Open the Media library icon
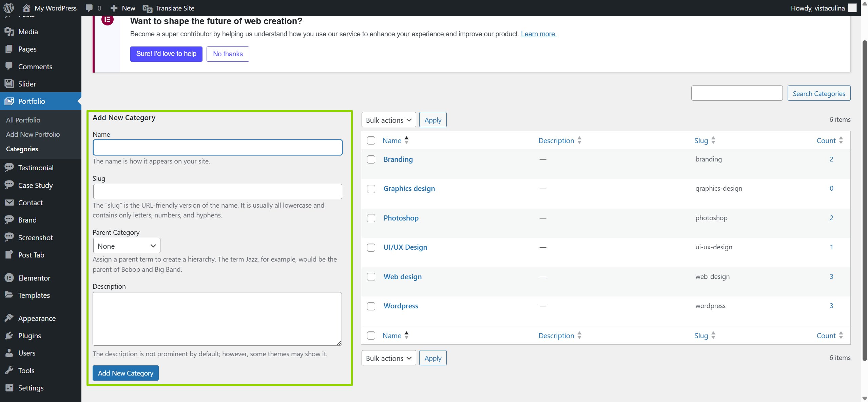This screenshot has height=402, width=868. click(x=9, y=32)
